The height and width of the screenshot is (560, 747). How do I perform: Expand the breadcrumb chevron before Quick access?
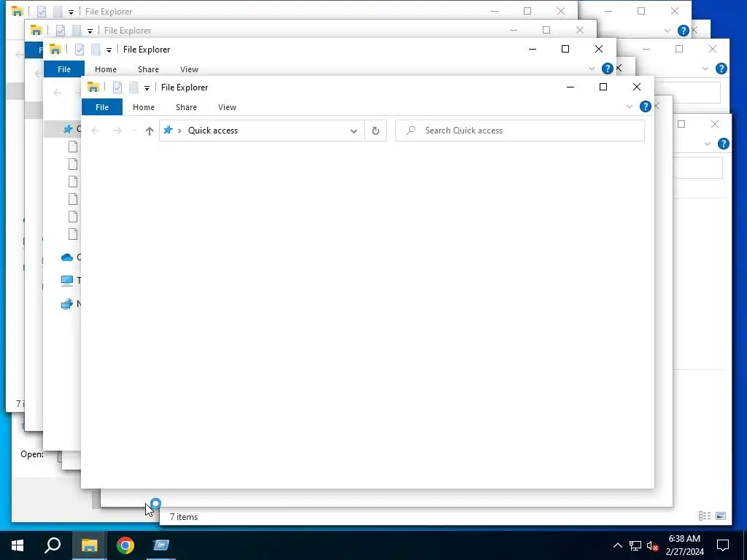(179, 131)
